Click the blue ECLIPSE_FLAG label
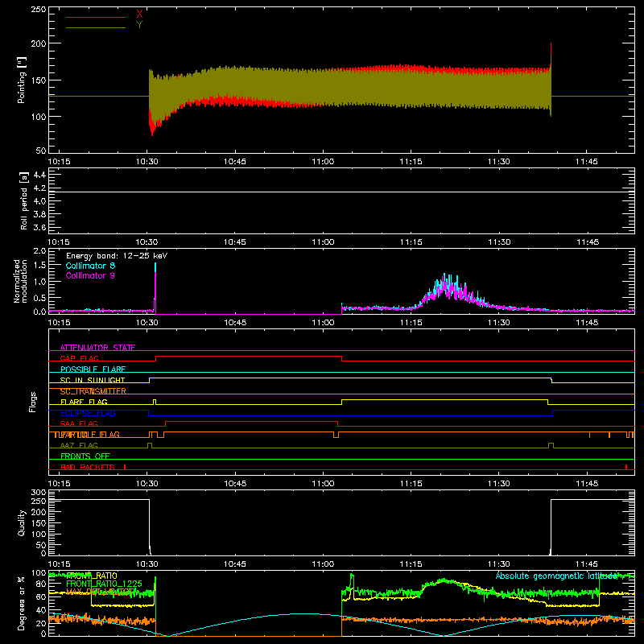This screenshot has width=644, height=644. point(88,413)
